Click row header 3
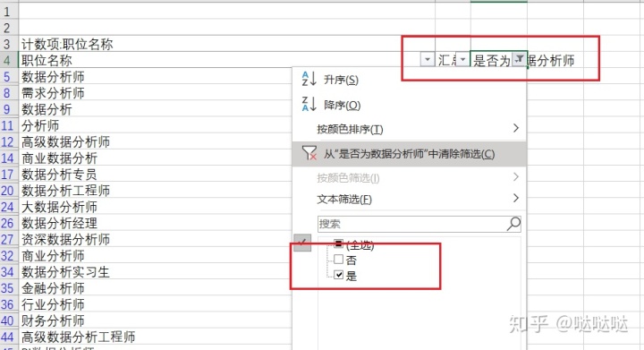The height and width of the screenshot is (350, 644). (9, 44)
